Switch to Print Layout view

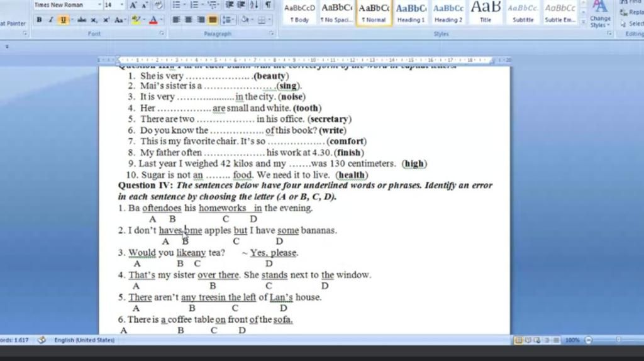[x=518, y=340]
